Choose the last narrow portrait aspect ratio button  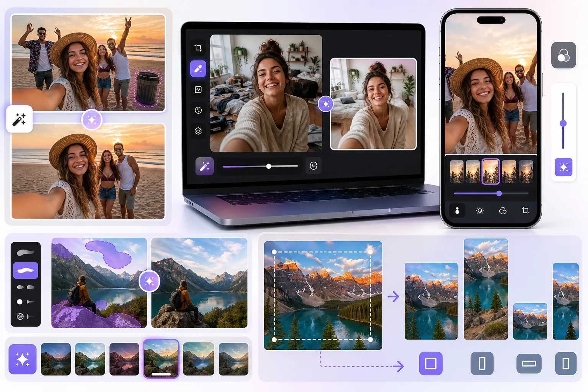(566, 363)
